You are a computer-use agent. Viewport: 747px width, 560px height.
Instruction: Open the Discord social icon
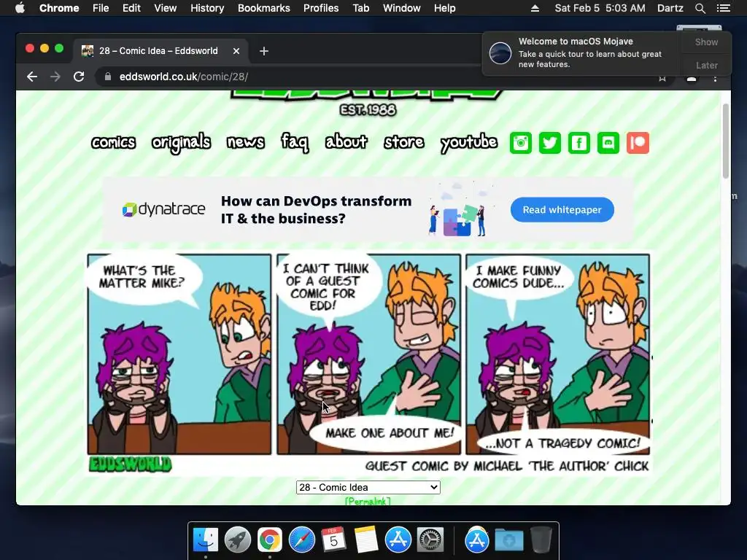(x=608, y=143)
